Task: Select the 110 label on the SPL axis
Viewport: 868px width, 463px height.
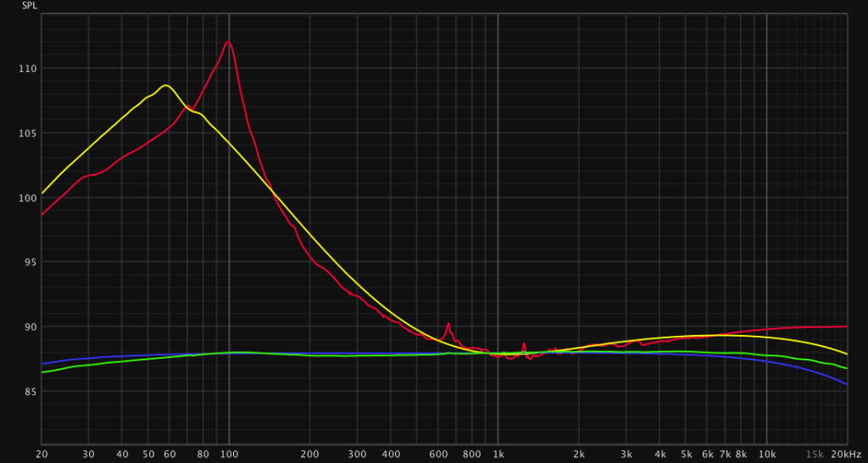Action: pyautogui.click(x=28, y=69)
